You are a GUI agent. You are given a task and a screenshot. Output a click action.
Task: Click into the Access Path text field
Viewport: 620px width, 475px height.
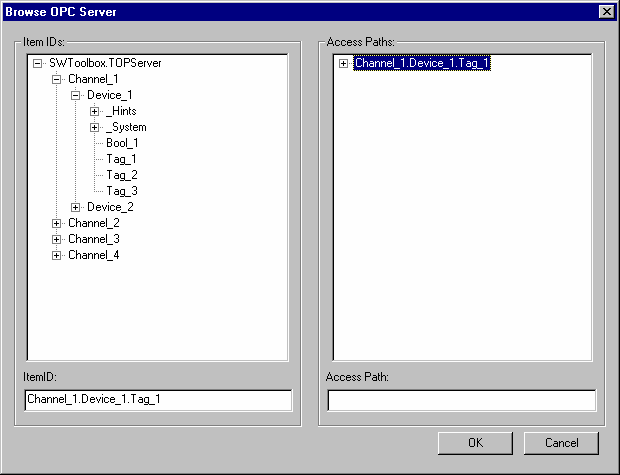(461, 400)
